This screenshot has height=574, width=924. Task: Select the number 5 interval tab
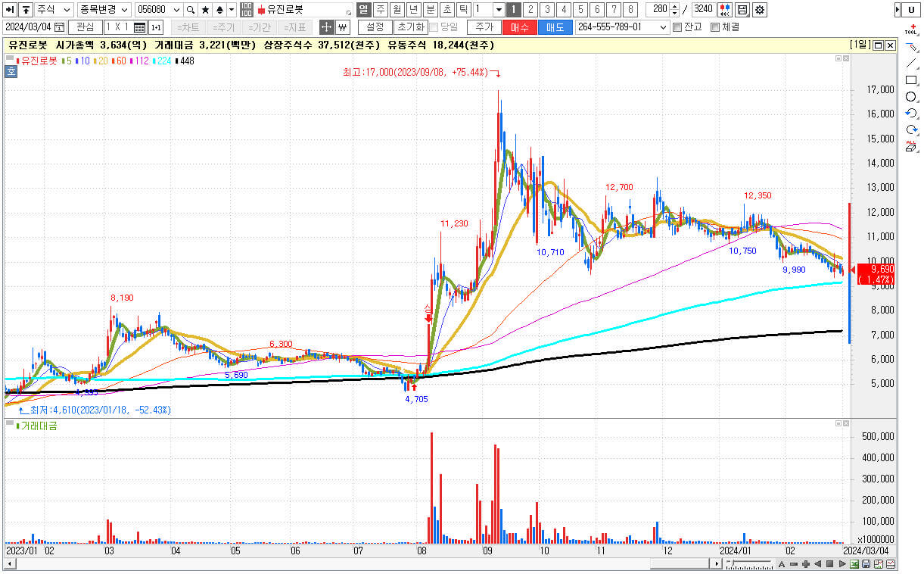click(580, 10)
